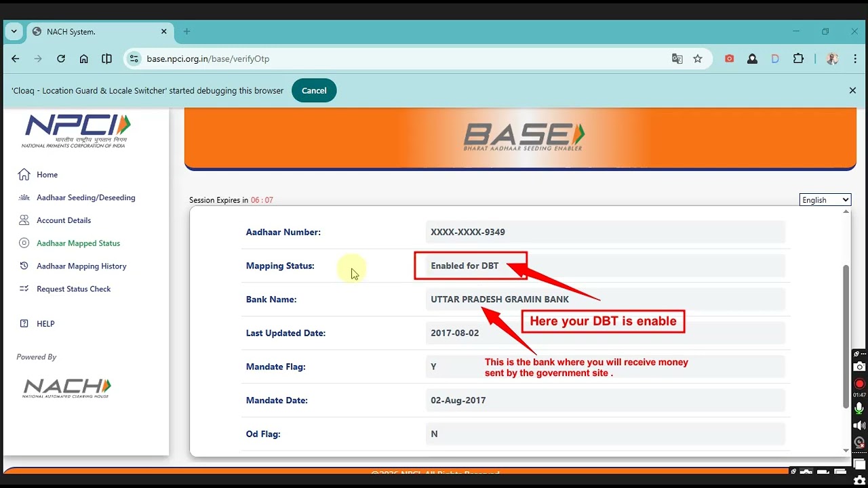Open the blue D extension icon

pos(775,59)
